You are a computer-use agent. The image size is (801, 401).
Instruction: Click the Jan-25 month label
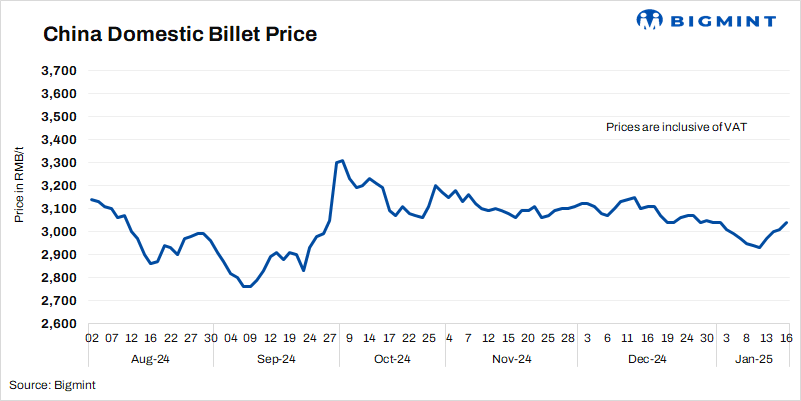(752, 359)
